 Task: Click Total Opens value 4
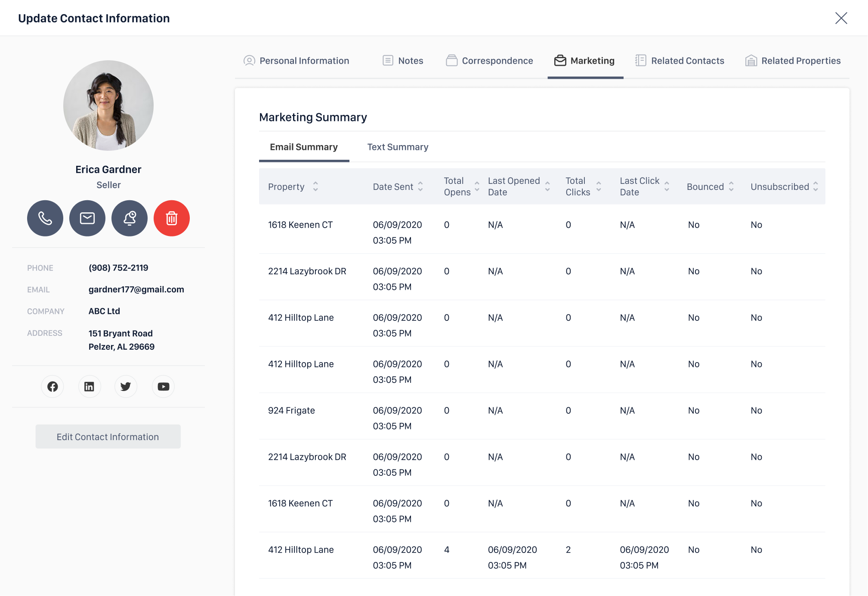point(447,550)
